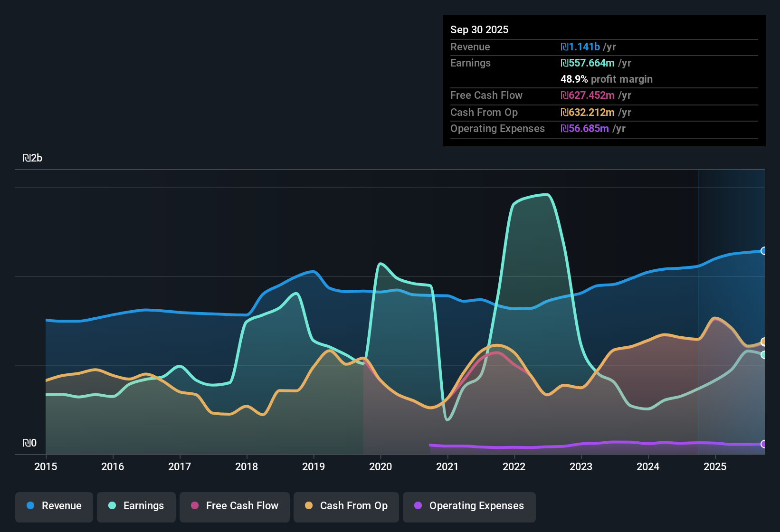This screenshot has height=532, width=780.
Task: Toggle the Earnings legend button
Action: click(x=136, y=506)
